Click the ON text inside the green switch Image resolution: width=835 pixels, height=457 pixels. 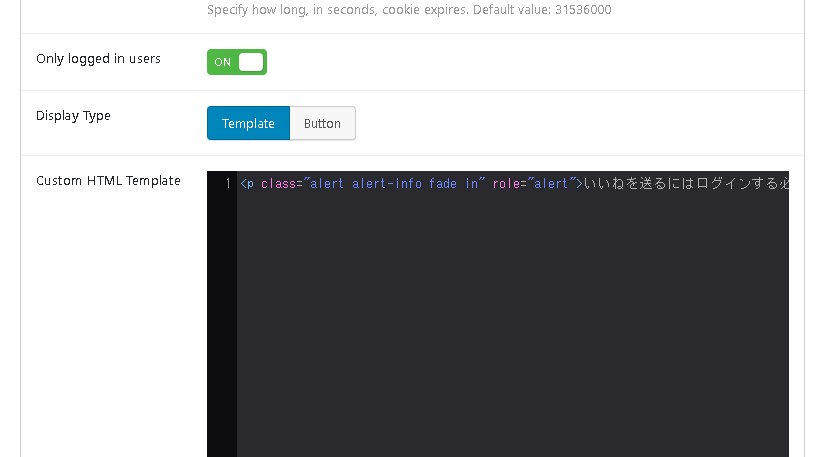point(222,62)
